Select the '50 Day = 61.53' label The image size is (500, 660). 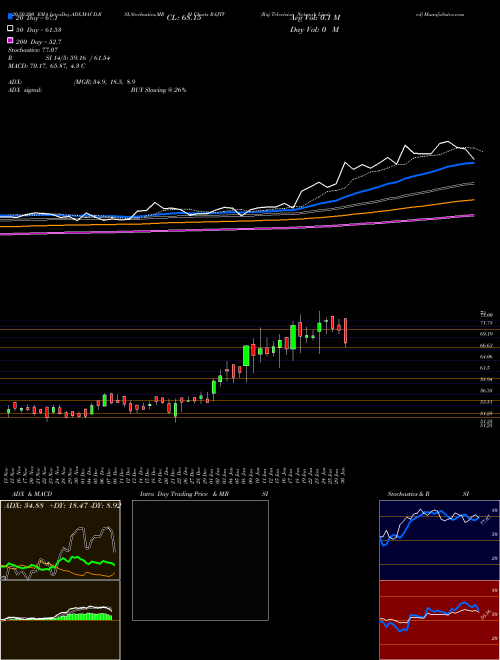[39, 29]
